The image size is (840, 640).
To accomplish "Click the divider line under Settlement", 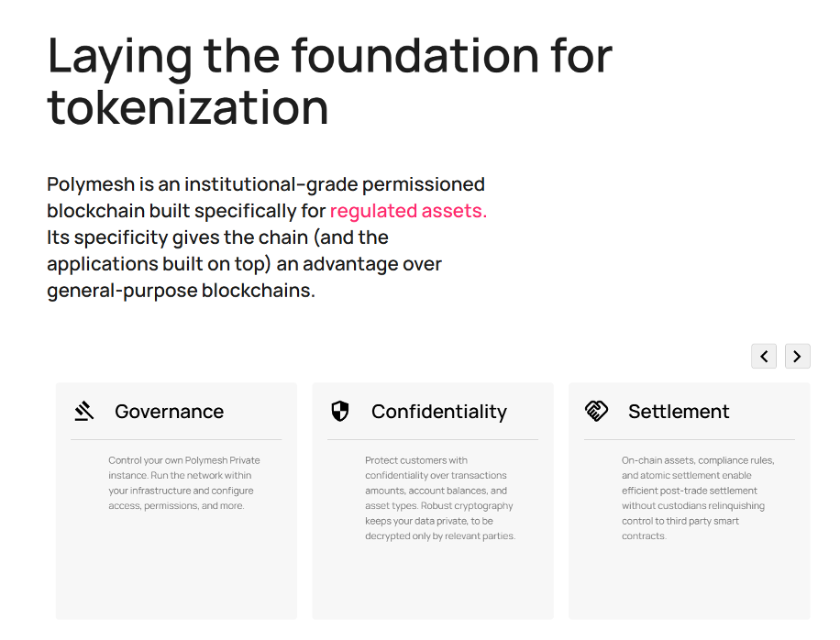I will [x=690, y=440].
